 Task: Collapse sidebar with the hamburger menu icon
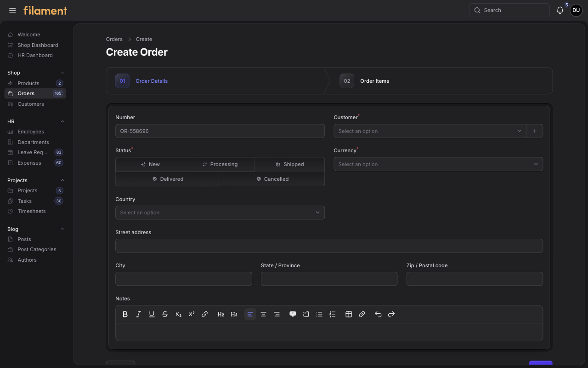point(12,10)
